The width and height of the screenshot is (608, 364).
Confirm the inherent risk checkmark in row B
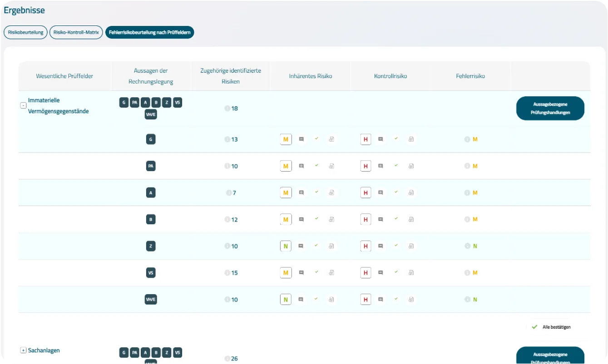click(x=316, y=219)
